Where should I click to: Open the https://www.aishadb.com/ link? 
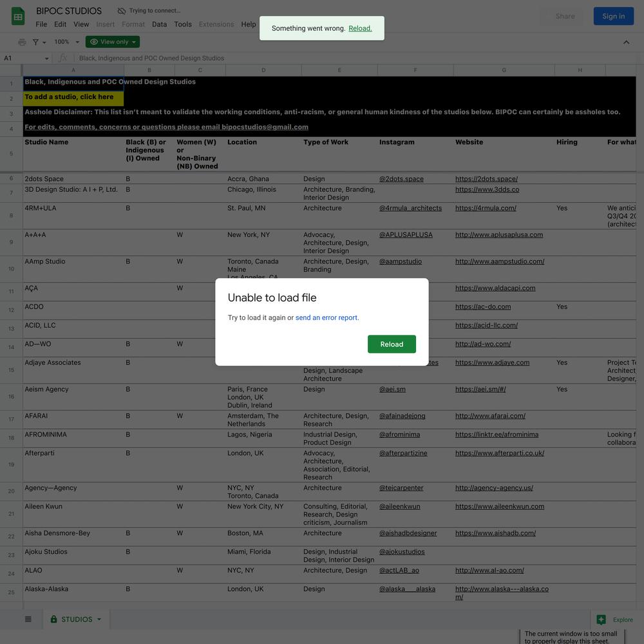tap(496, 533)
